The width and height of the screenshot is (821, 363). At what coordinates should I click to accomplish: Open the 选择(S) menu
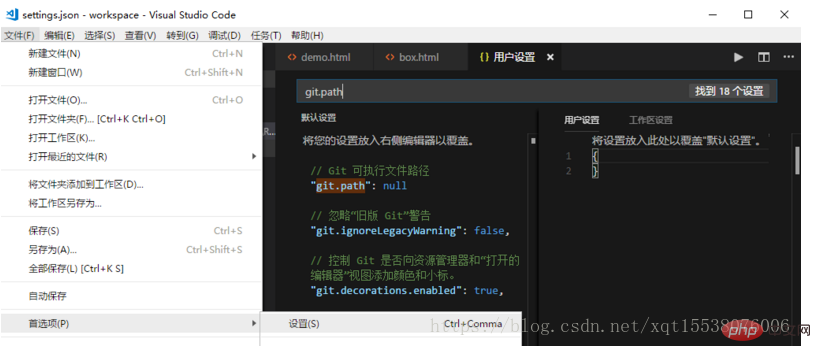coord(99,35)
